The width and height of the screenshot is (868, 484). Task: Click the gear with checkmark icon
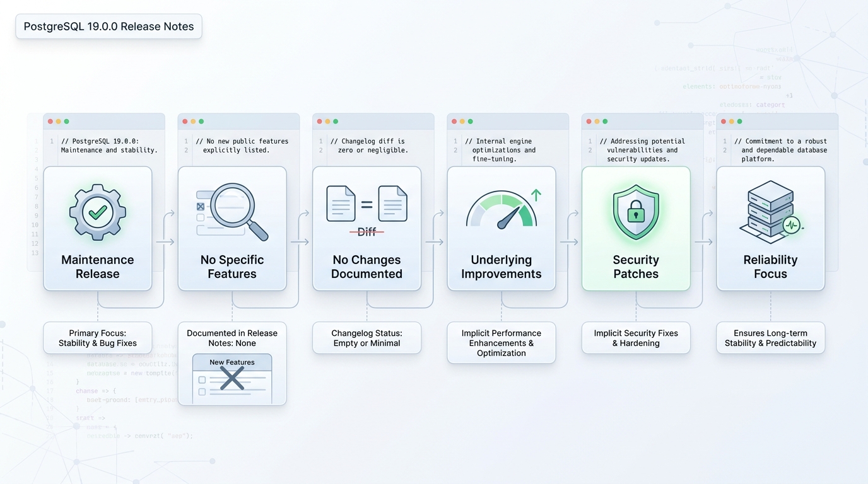tap(98, 212)
